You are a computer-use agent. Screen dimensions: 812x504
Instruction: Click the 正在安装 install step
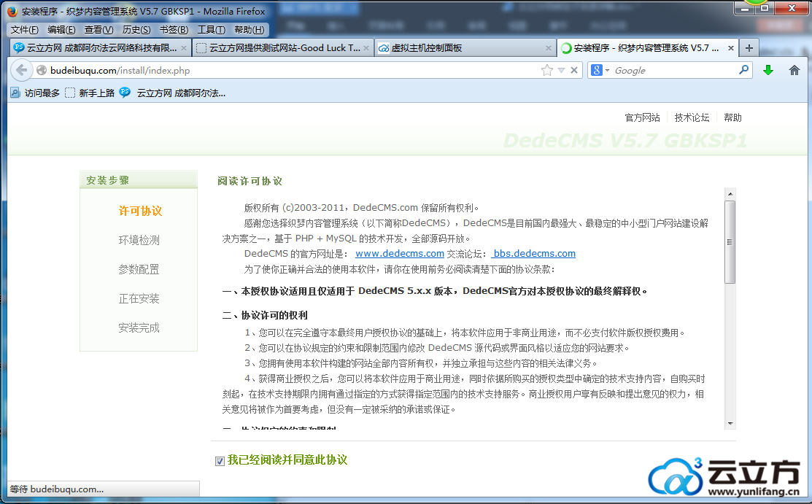(x=139, y=299)
